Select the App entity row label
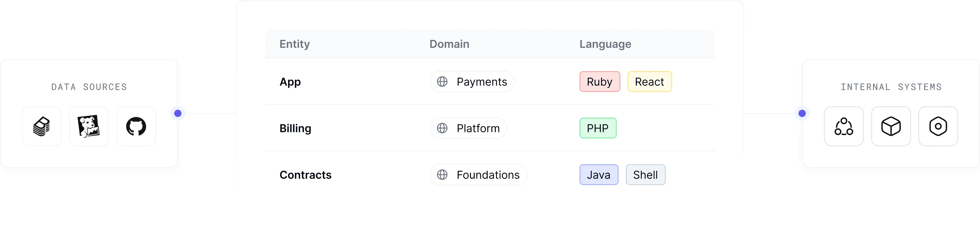Screen dimensions: 980x227 (x=290, y=82)
